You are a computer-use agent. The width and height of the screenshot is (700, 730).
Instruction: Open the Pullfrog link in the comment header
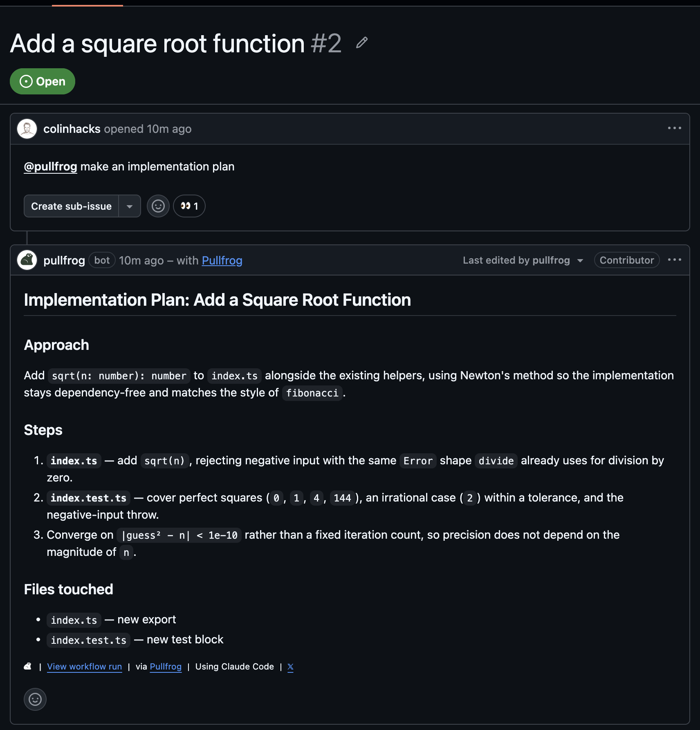click(x=222, y=260)
